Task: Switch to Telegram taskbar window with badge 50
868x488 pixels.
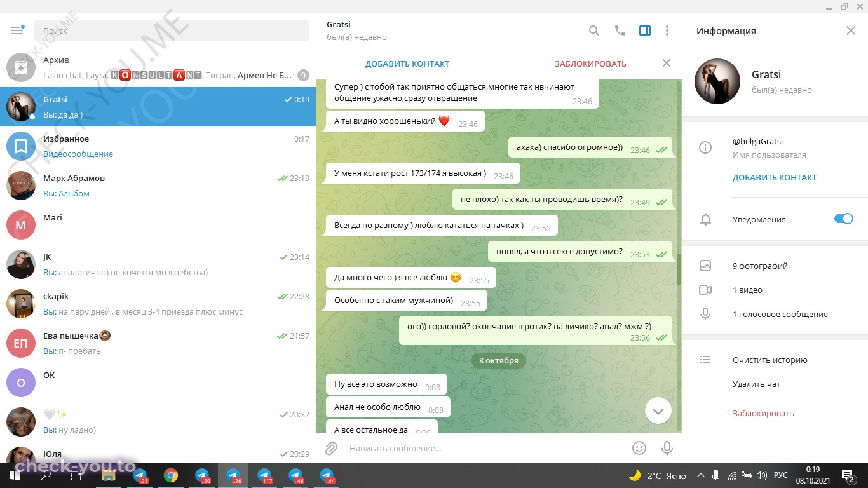Action: tap(202, 475)
